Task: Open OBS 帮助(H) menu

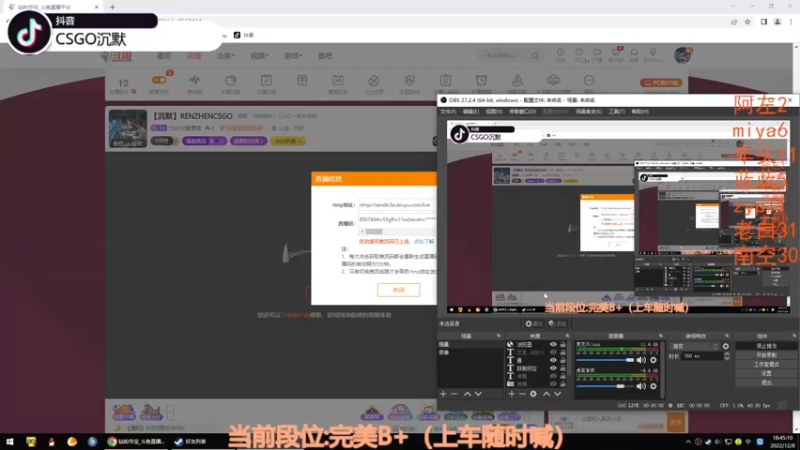Action: pyautogui.click(x=640, y=111)
